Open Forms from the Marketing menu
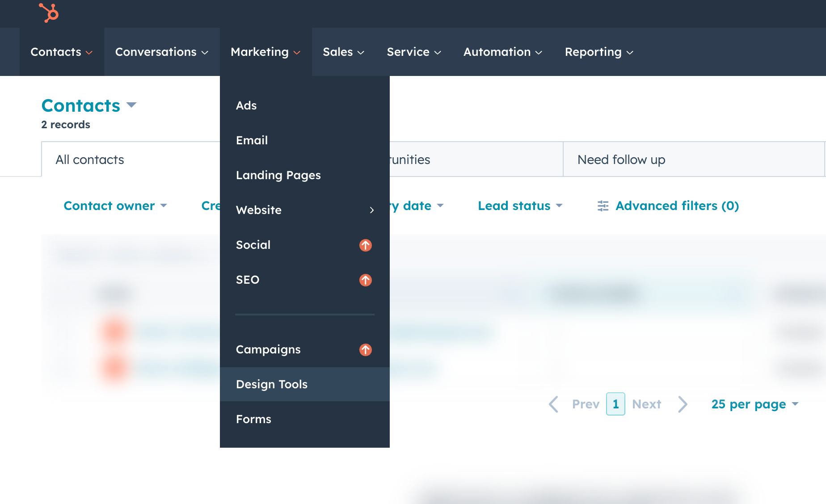Screen dimensions: 826x504 tap(253, 419)
